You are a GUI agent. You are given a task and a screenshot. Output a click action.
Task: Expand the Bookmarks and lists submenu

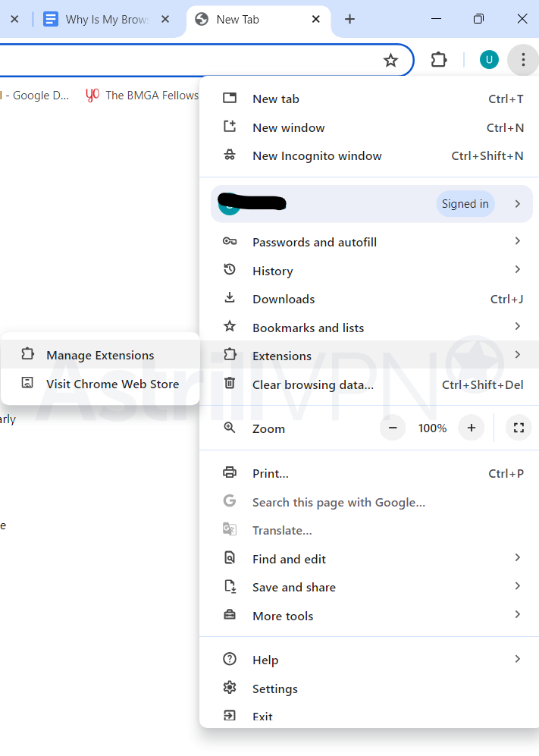pos(518,327)
